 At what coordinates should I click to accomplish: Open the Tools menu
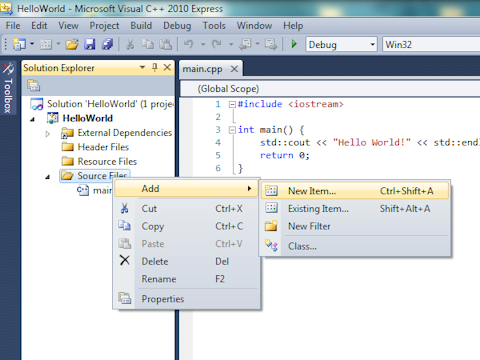pos(214,26)
